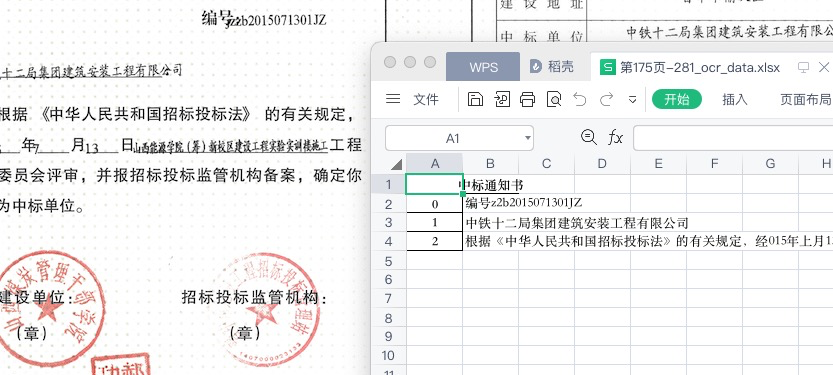Screen dimensions: 833x375
Task: Open print preview via the magnifier page icon
Action: click(554, 99)
